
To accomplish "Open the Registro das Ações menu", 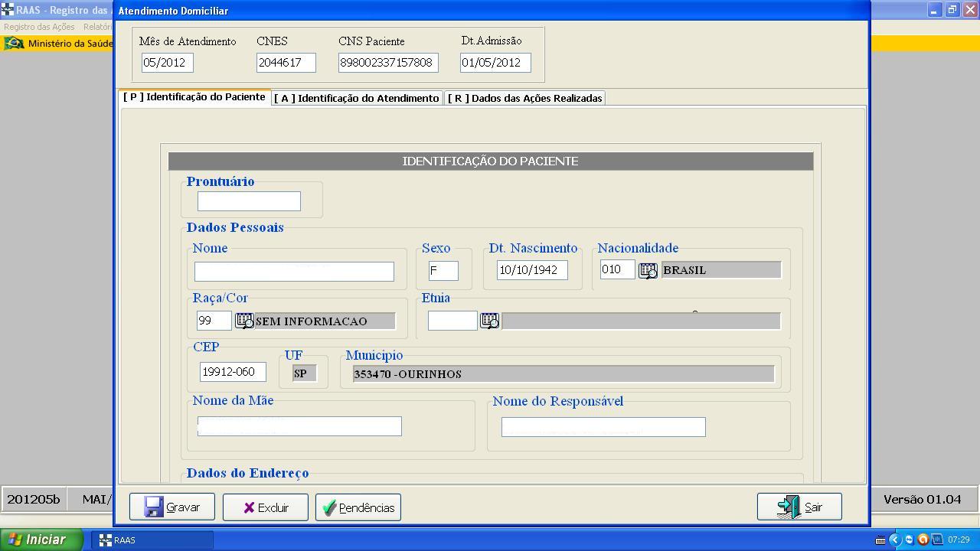I will pyautogui.click(x=39, y=27).
